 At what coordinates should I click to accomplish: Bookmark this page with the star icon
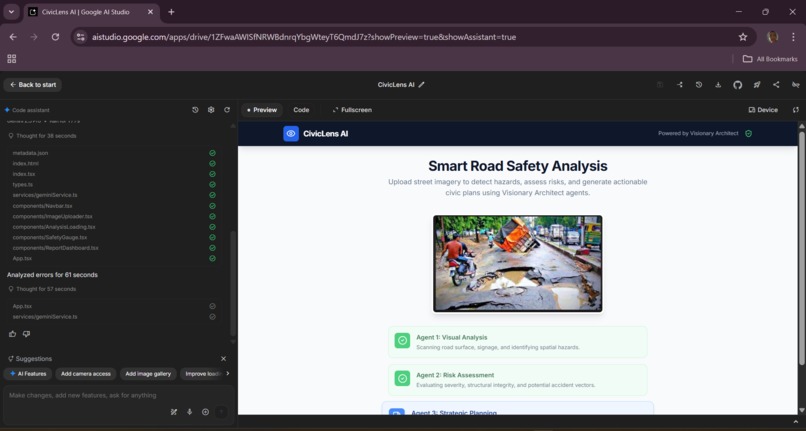click(x=743, y=37)
